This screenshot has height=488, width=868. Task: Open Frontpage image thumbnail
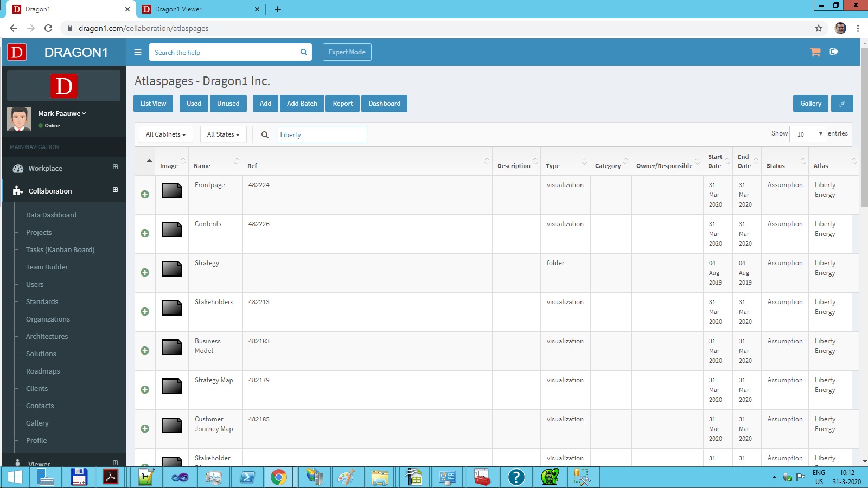[x=172, y=191]
